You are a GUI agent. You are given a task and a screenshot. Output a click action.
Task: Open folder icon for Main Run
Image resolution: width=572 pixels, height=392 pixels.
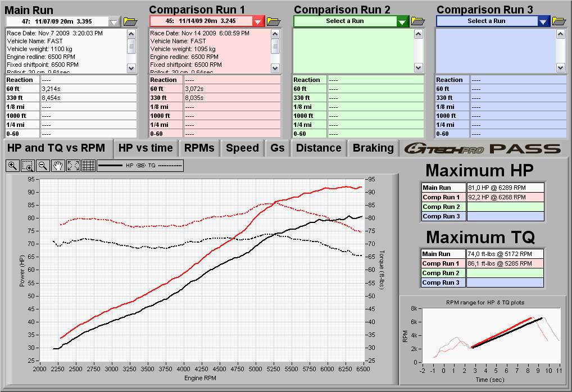click(130, 21)
